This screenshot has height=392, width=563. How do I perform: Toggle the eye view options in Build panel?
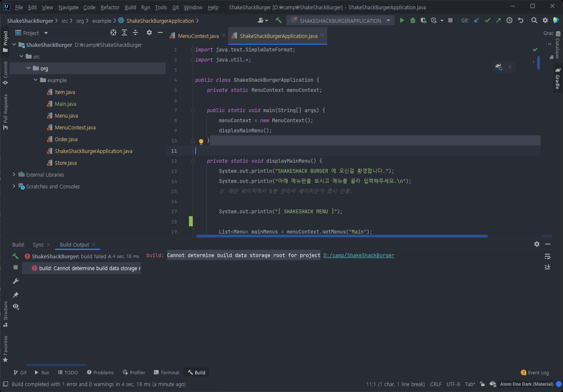[x=16, y=307]
